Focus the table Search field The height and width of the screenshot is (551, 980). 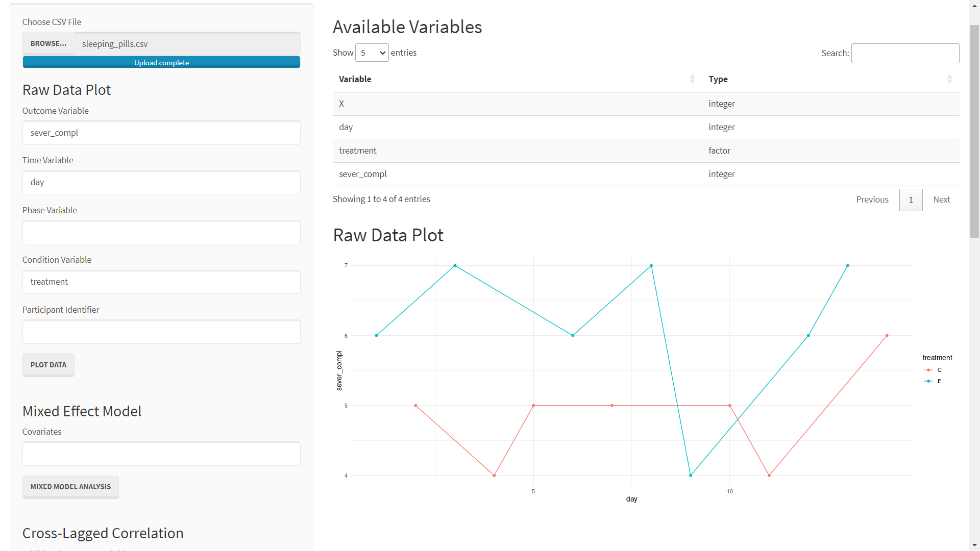pyautogui.click(x=905, y=53)
